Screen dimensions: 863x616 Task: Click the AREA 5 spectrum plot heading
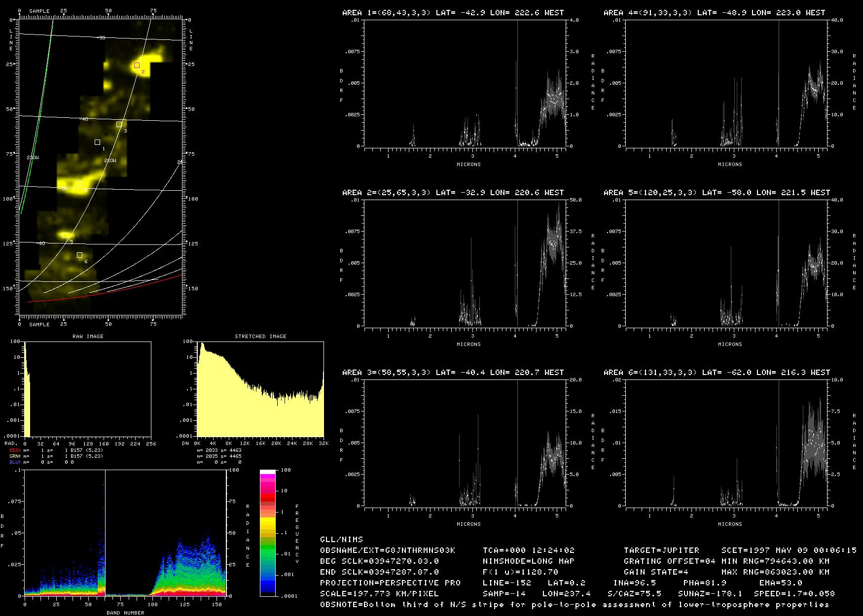pos(717,193)
